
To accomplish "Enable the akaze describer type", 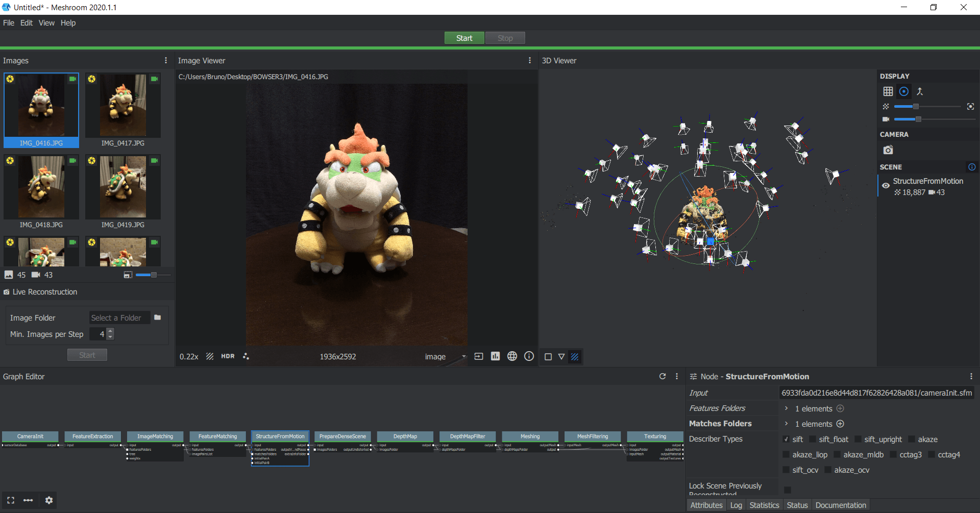I will [x=912, y=439].
